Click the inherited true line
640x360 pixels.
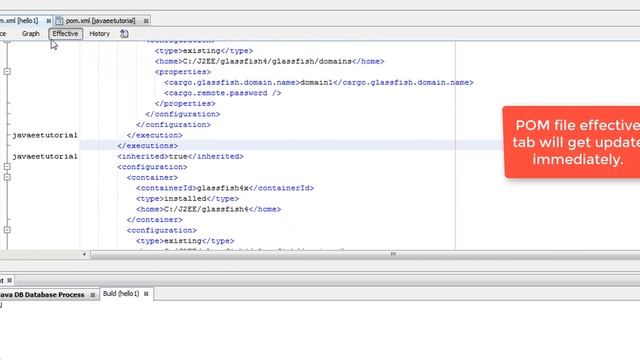click(180, 156)
